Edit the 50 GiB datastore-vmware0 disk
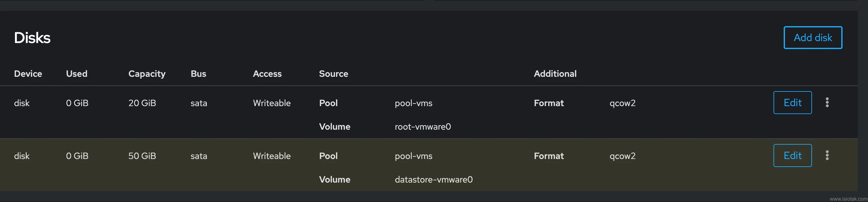The width and height of the screenshot is (868, 202). (793, 155)
